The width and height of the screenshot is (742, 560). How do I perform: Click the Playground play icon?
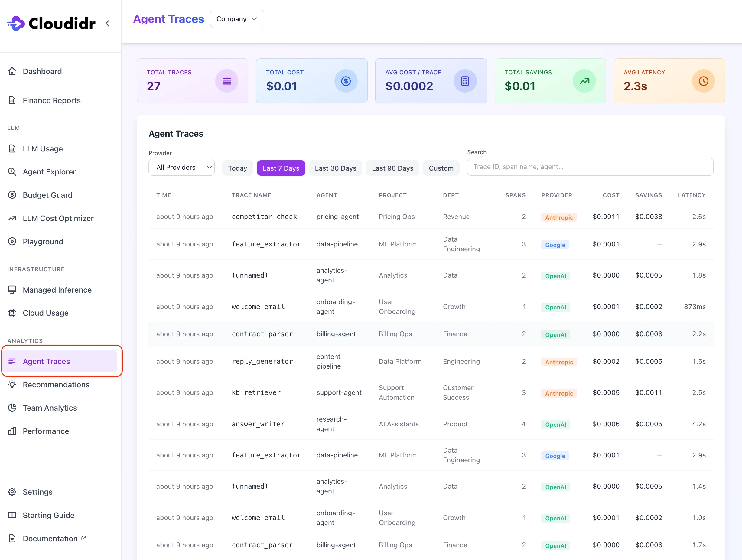12,242
